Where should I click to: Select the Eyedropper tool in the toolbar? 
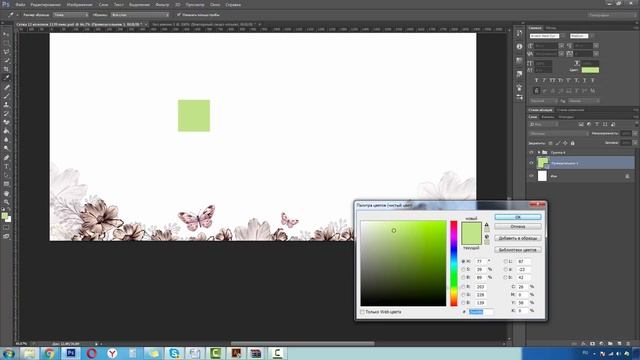[x=6, y=78]
